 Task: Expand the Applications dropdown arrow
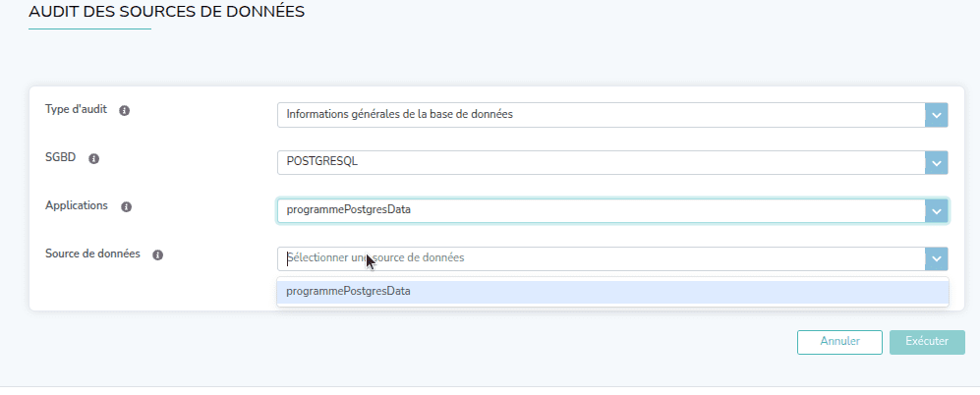pos(936,211)
